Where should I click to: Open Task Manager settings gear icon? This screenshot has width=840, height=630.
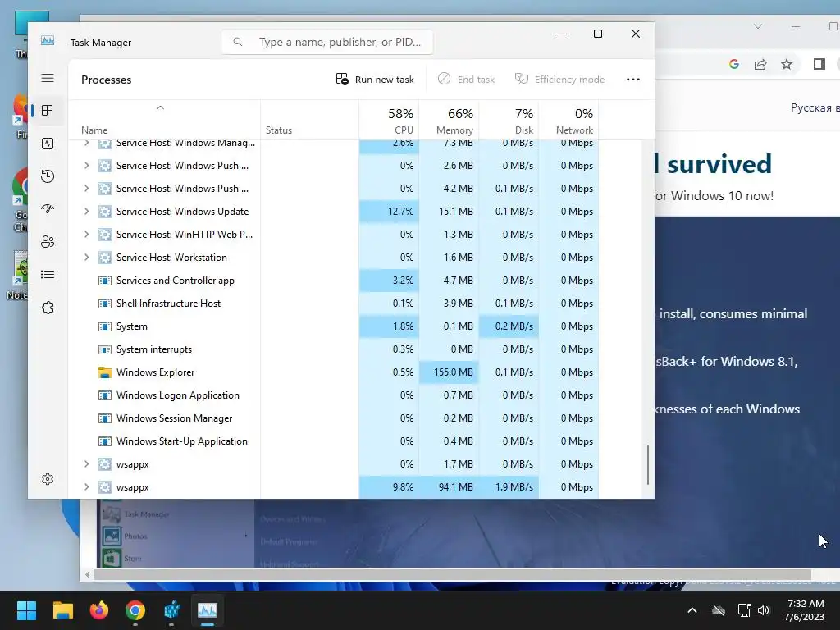tap(48, 479)
